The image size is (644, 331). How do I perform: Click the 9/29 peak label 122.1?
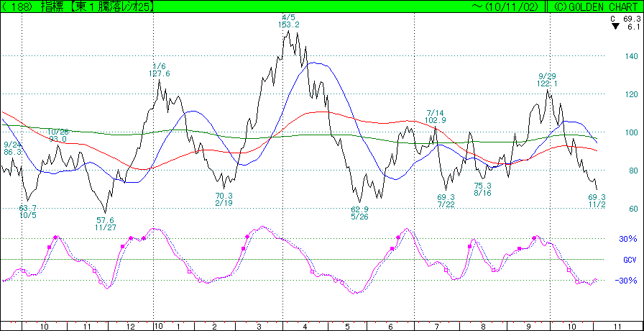(548, 83)
